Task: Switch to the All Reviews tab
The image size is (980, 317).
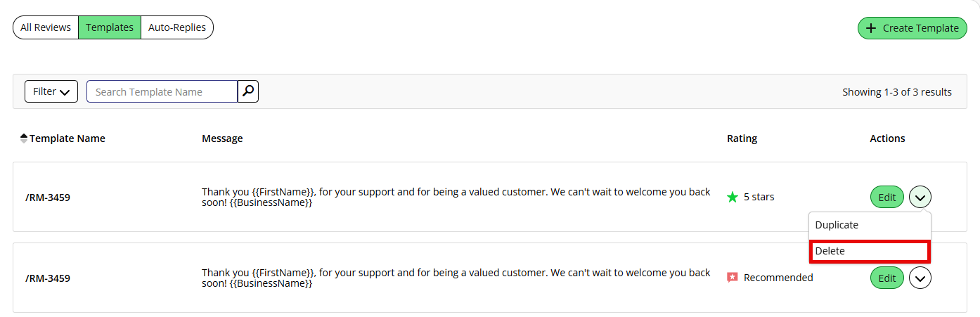Action: tap(46, 27)
